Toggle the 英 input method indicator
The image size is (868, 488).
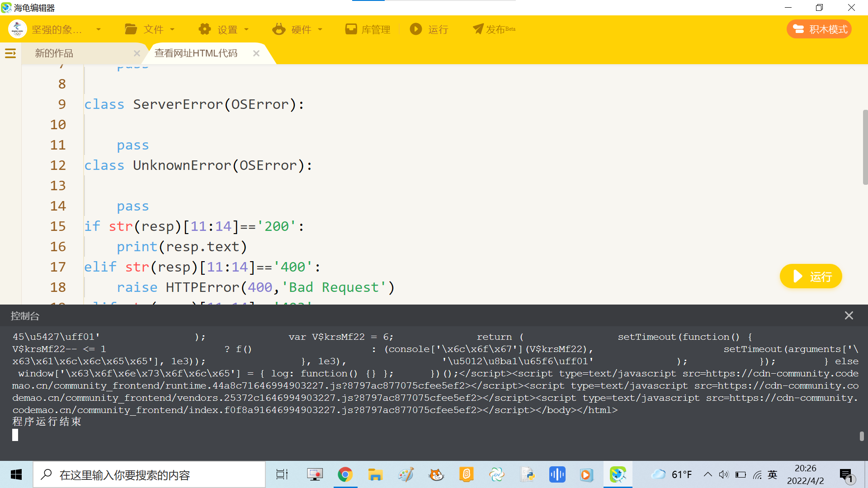[773, 474]
